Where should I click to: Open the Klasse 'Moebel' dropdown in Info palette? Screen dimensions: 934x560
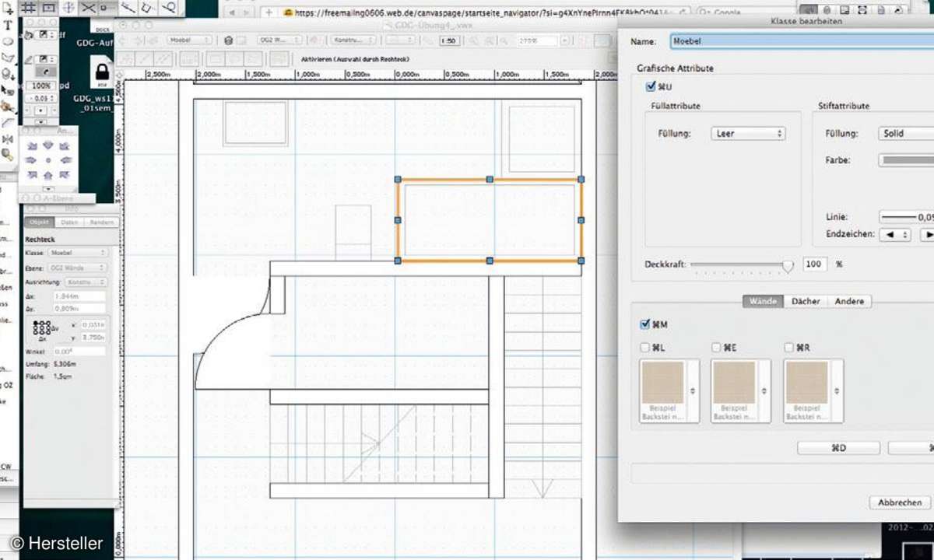coord(77,253)
